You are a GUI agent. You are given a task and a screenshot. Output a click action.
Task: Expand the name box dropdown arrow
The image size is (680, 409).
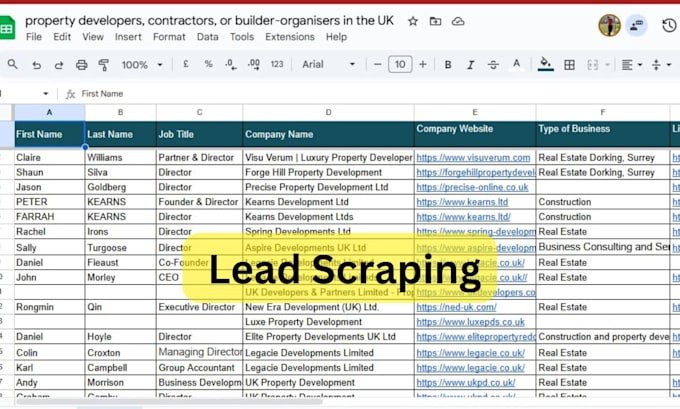(x=46, y=93)
